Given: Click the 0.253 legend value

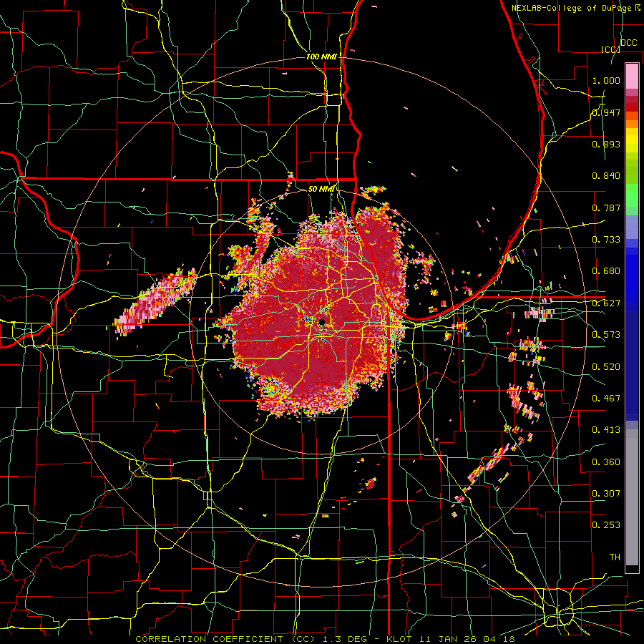Looking at the screenshot, I should [x=606, y=525].
